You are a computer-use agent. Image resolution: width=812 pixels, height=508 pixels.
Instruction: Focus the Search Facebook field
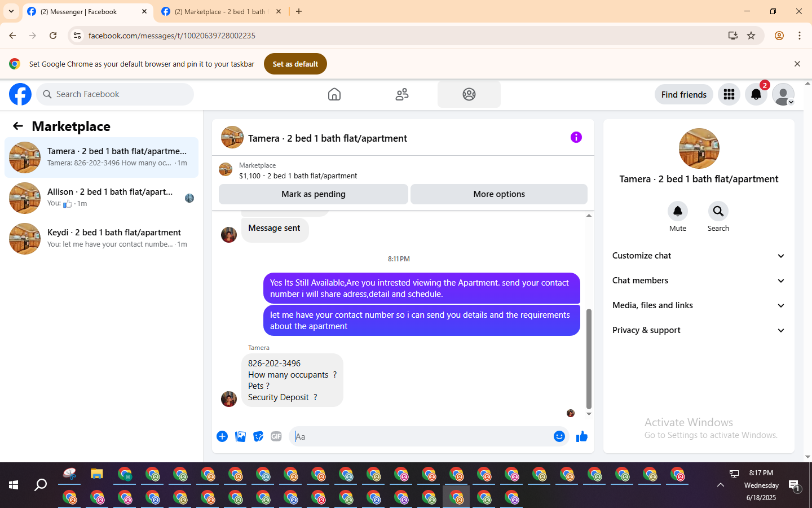coord(115,94)
